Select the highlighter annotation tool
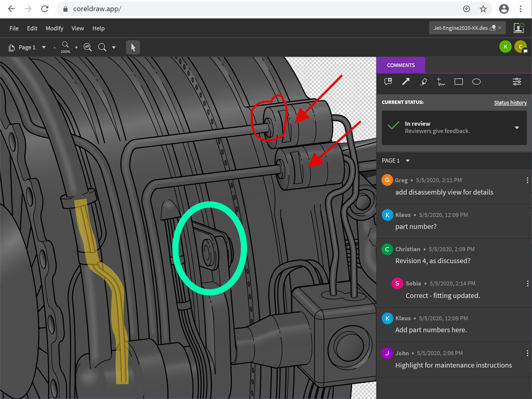Viewport: 532px width, 399px height. [424, 81]
